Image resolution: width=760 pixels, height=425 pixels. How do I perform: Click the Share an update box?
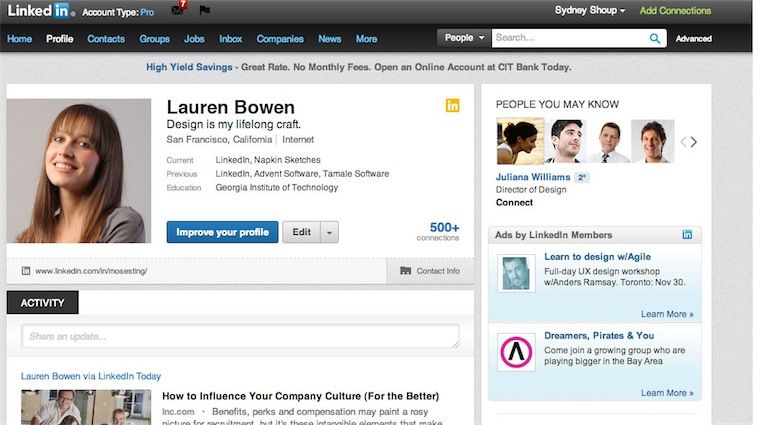pos(240,336)
